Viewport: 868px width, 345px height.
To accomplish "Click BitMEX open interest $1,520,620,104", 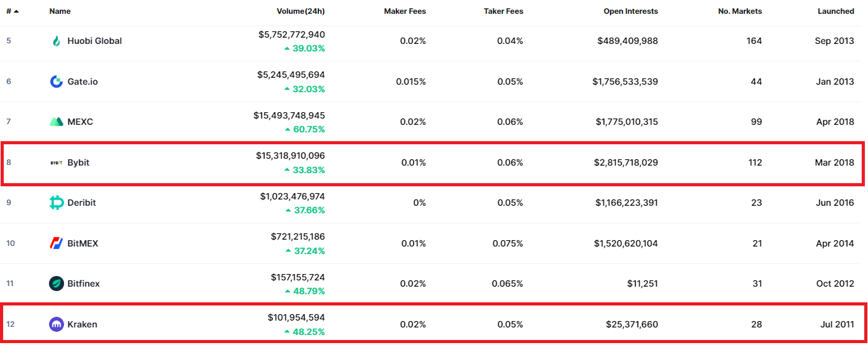I will (x=626, y=243).
